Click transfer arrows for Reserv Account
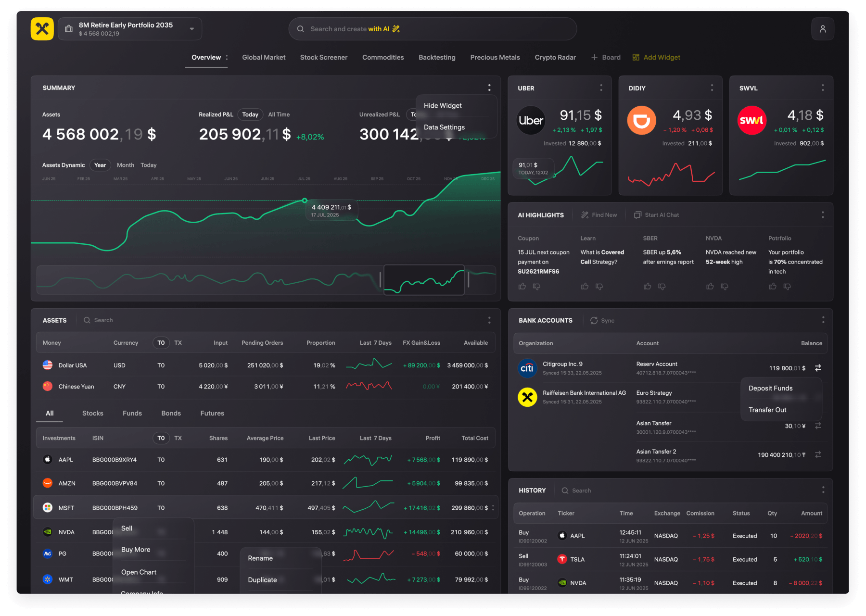Viewport: 866px width, 616px height. pos(818,368)
